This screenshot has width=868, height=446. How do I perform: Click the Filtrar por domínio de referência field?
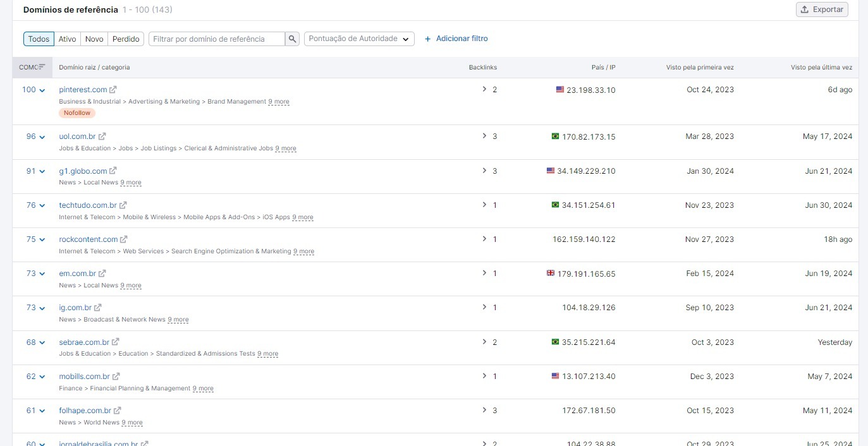point(217,39)
